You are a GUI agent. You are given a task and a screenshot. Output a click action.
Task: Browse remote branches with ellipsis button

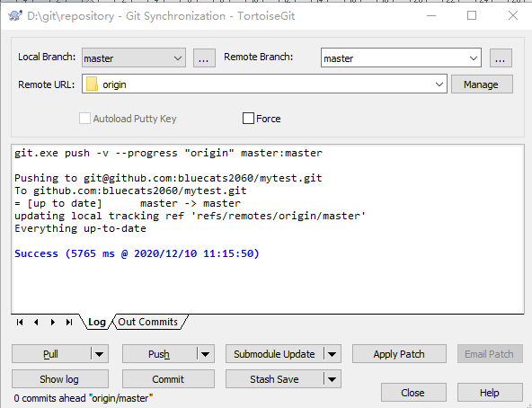point(501,58)
